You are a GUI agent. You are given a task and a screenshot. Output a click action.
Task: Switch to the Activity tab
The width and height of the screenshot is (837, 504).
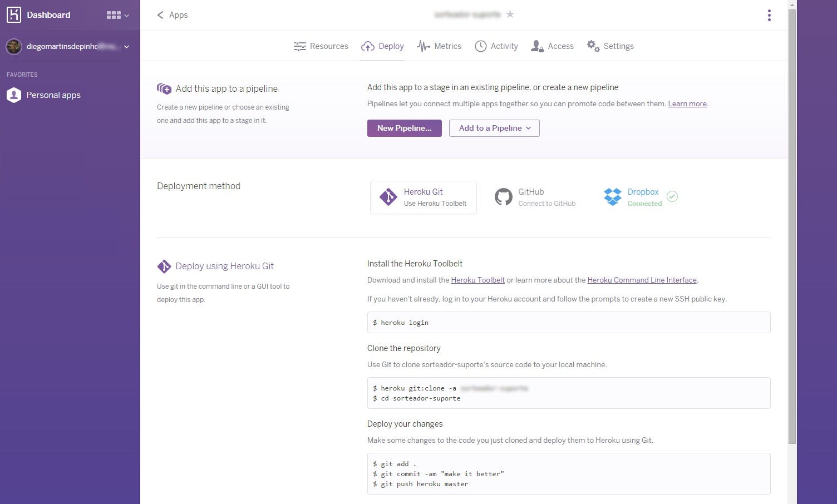click(x=496, y=46)
